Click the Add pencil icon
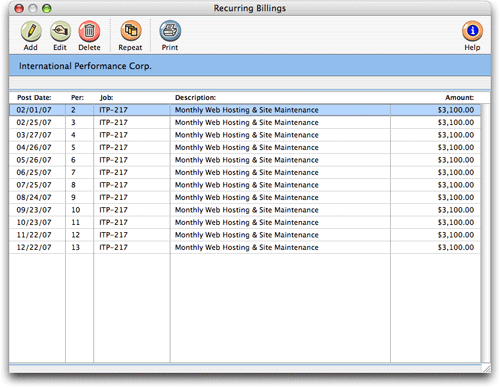 pos(31,31)
